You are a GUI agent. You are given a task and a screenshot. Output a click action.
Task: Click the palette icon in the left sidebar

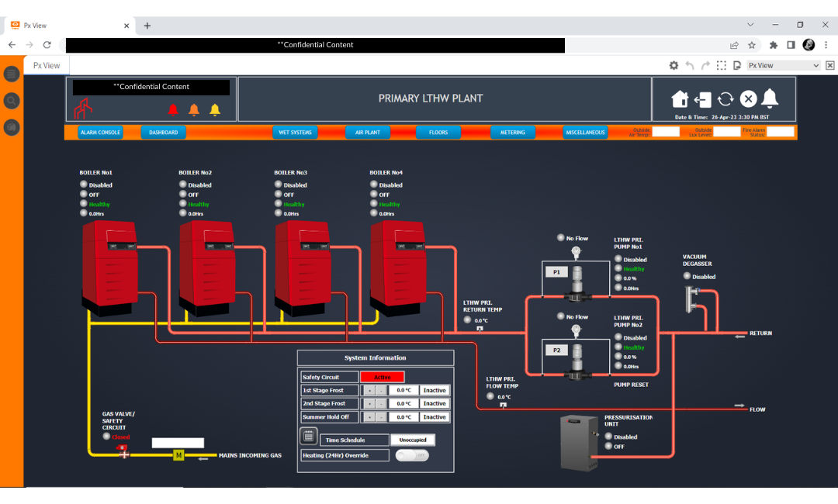(x=11, y=126)
